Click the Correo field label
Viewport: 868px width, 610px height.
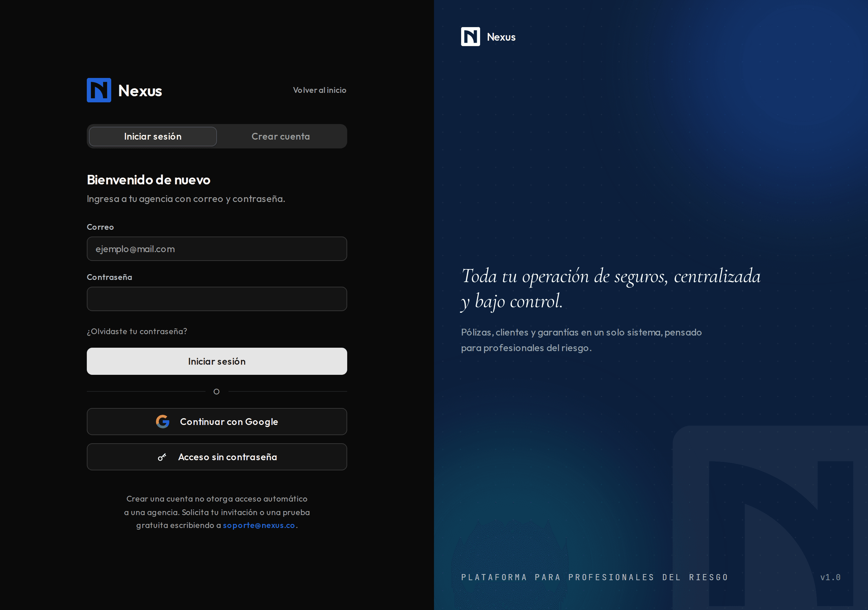tap(100, 227)
